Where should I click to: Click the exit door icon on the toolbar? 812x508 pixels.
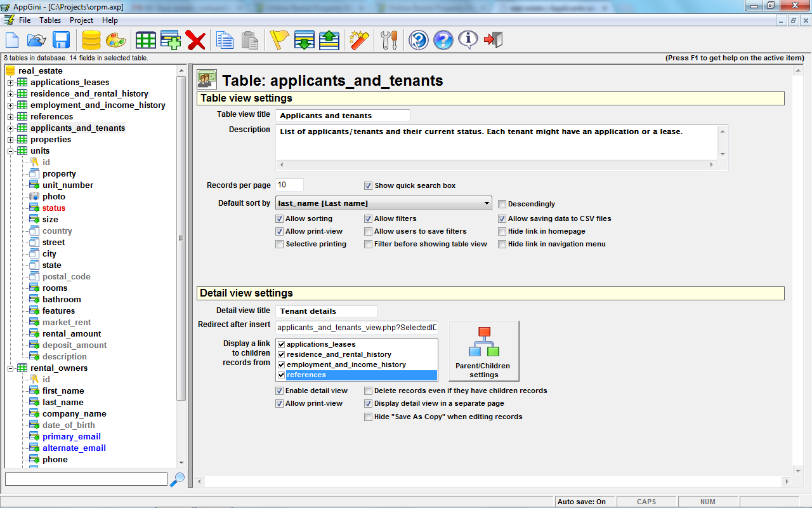[493, 39]
